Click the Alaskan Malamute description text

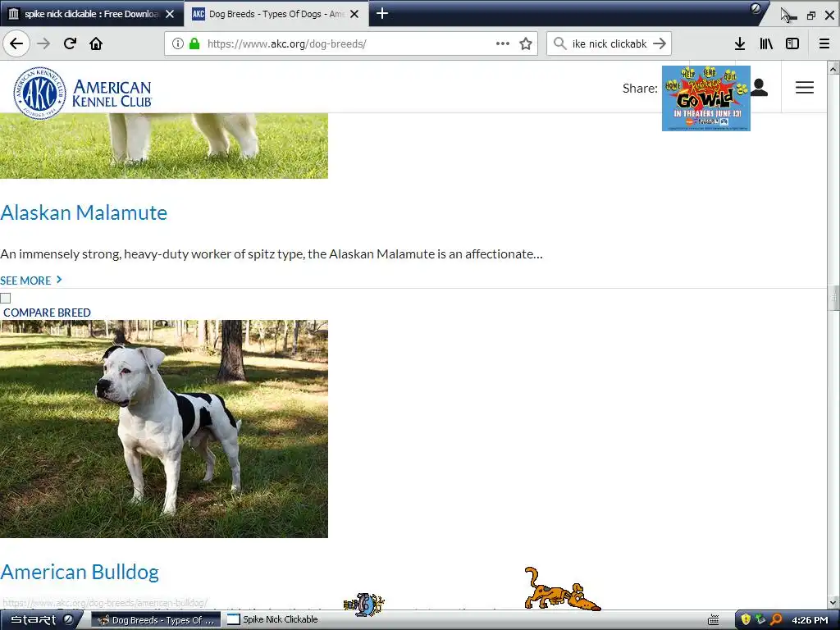coord(272,254)
